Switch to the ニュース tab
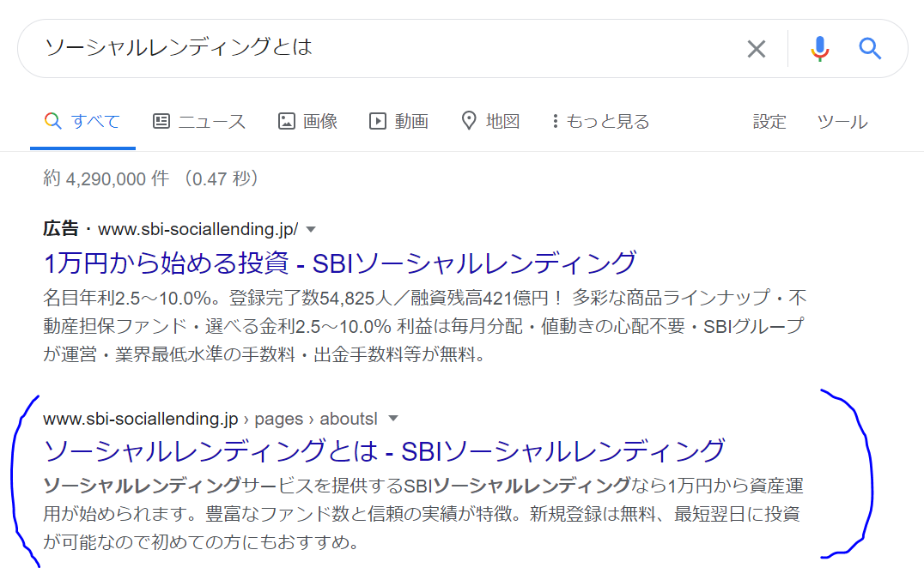This screenshot has height=574, width=924. 199,121
